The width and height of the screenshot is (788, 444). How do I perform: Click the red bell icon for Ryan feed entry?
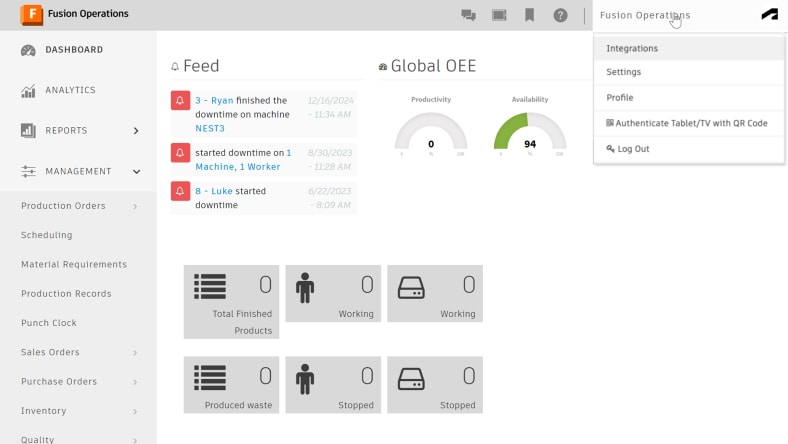pos(180,100)
